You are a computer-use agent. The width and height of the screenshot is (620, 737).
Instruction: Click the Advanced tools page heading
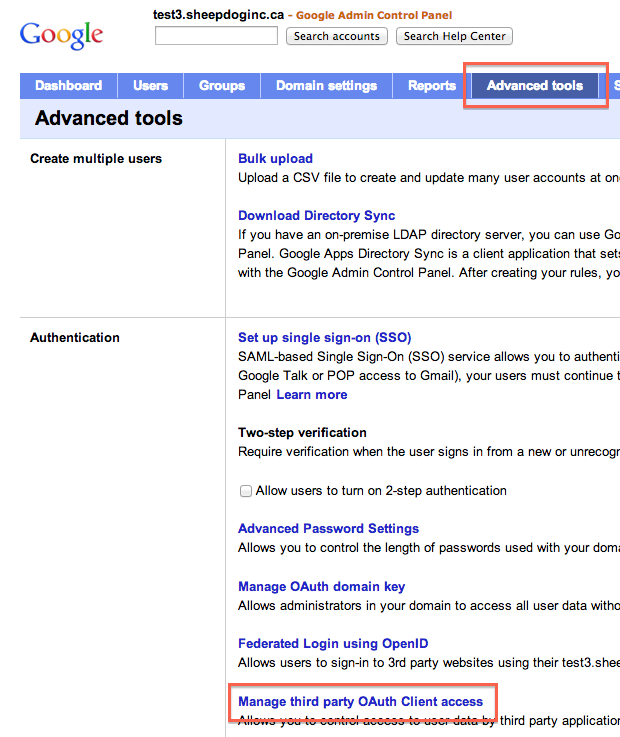[109, 118]
